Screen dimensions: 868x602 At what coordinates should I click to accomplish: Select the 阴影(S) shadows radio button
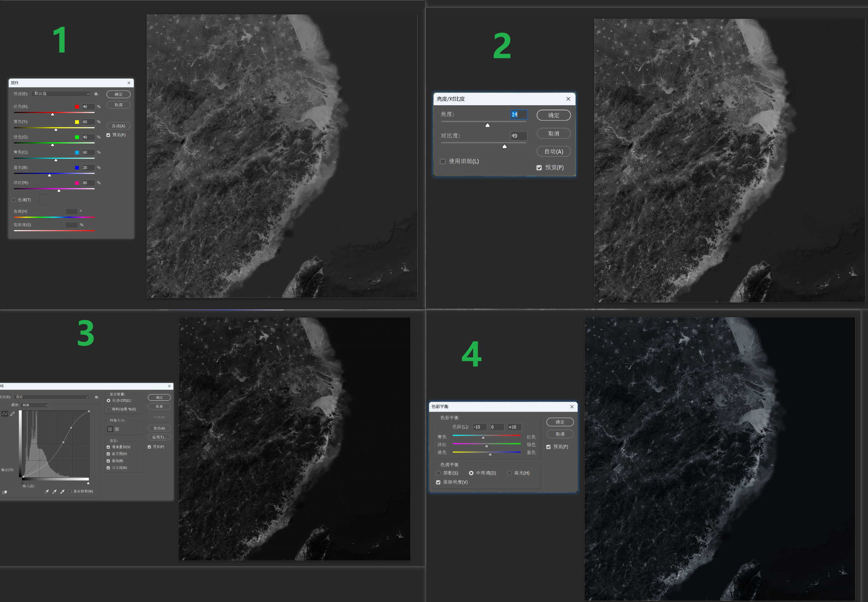439,473
